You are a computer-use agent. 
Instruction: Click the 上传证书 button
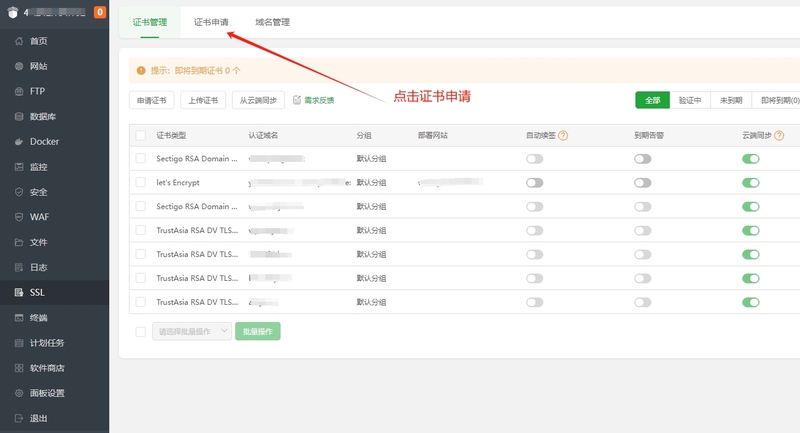[204, 100]
